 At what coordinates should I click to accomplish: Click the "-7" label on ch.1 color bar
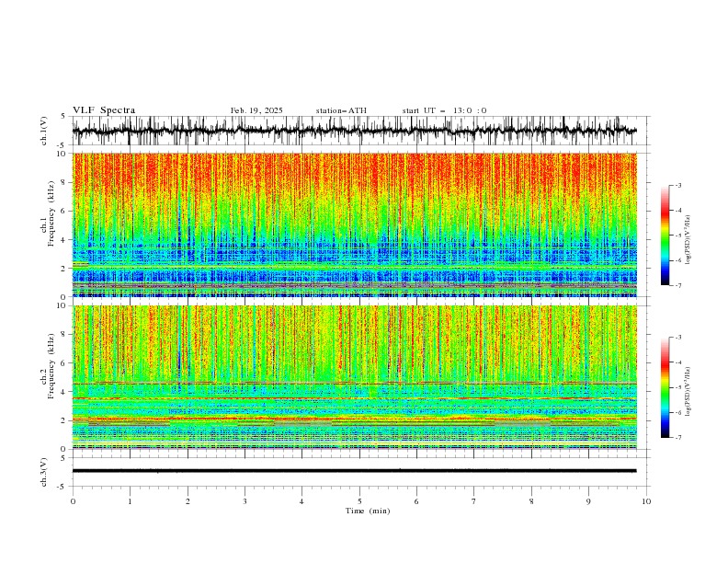pyautogui.click(x=677, y=285)
